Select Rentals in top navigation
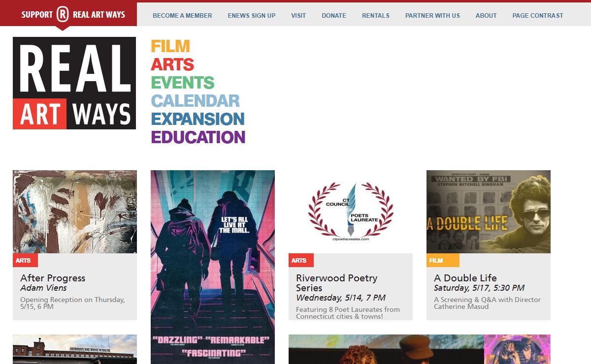591x364 pixels. coord(376,16)
